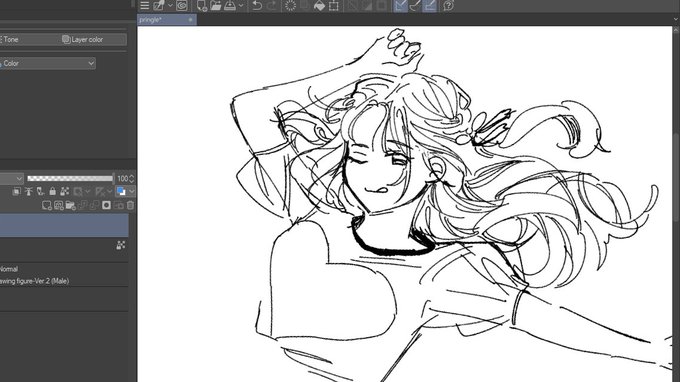Undo the last action

(257, 5)
